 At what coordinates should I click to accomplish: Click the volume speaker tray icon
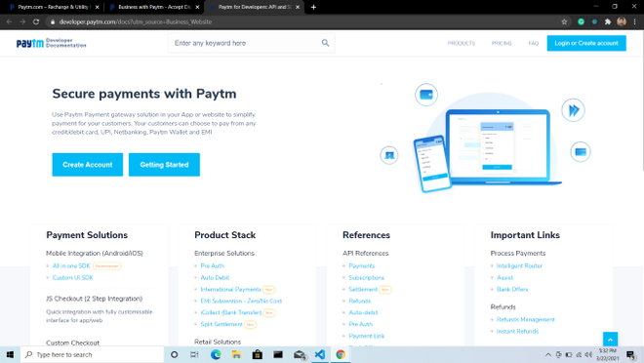[x=588, y=355]
